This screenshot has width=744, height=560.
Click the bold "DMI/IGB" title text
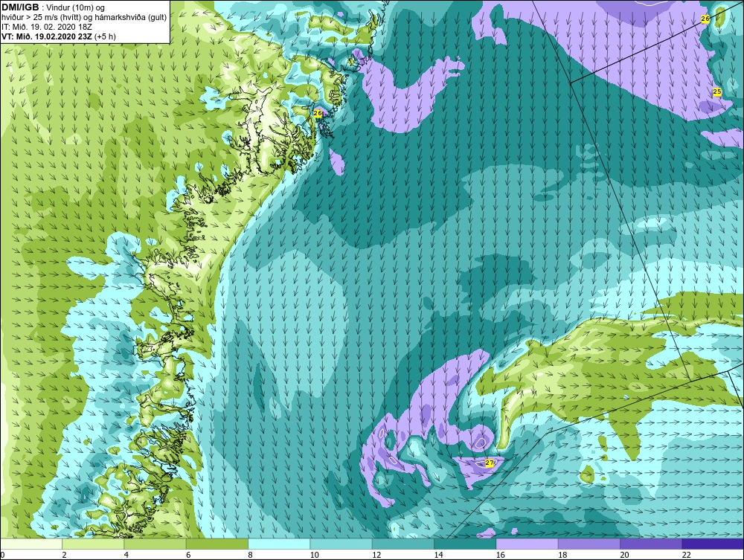point(20,7)
